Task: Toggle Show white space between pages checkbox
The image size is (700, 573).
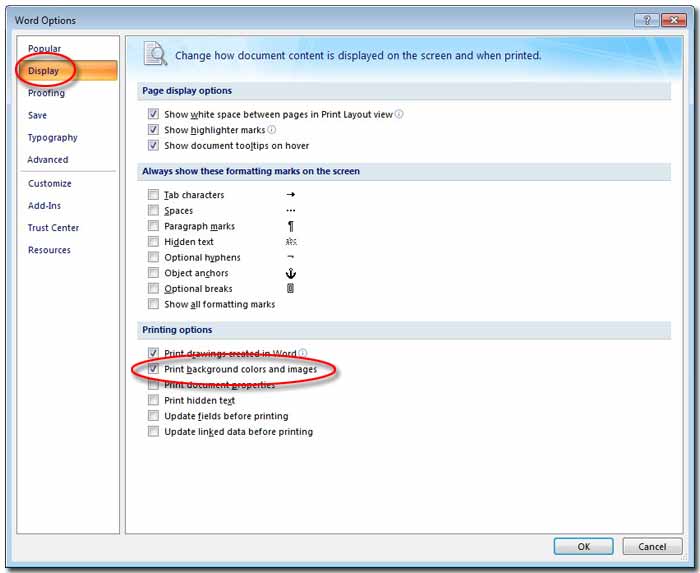Action: point(153,114)
